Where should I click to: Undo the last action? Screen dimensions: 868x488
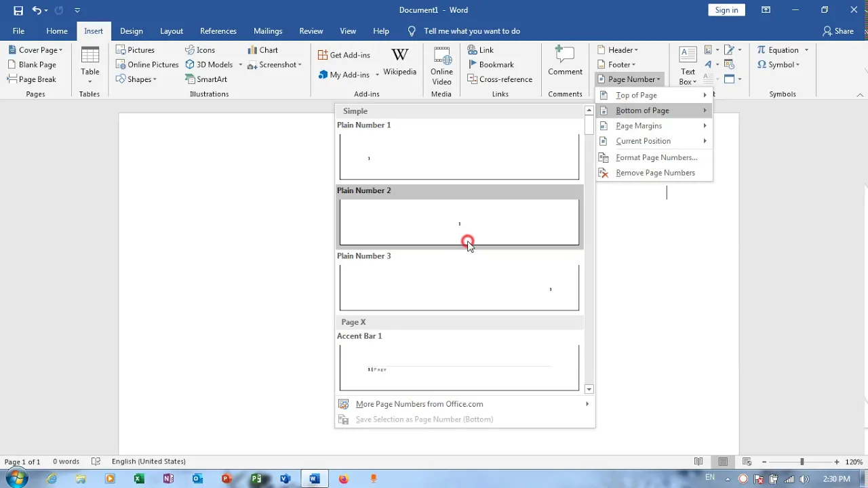(37, 10)
